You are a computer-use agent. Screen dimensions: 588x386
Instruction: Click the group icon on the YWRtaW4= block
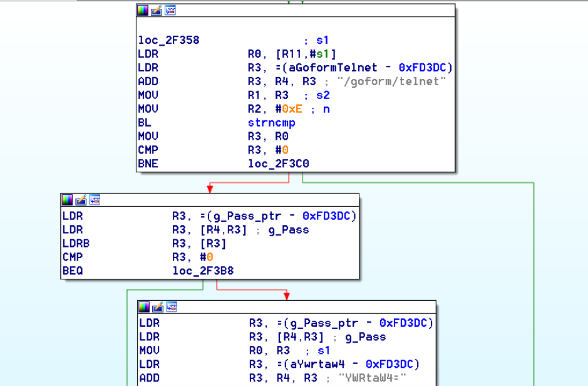[172, 307]
